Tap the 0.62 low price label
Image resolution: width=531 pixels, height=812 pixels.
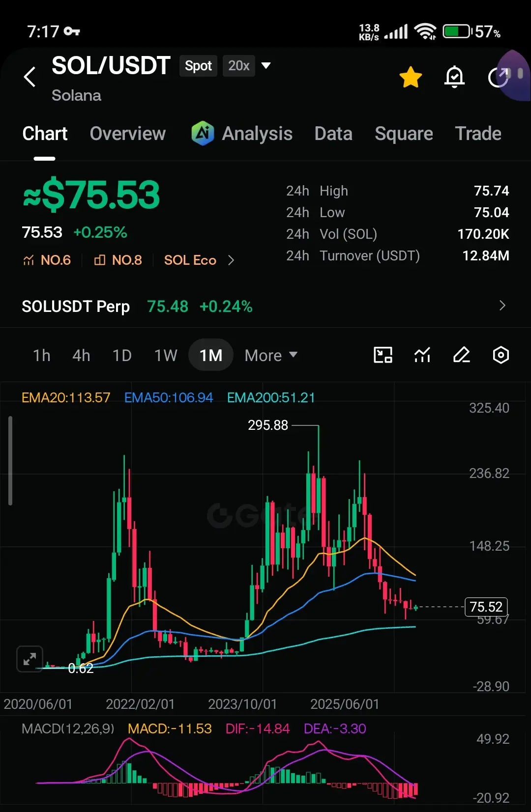(81, 669)
